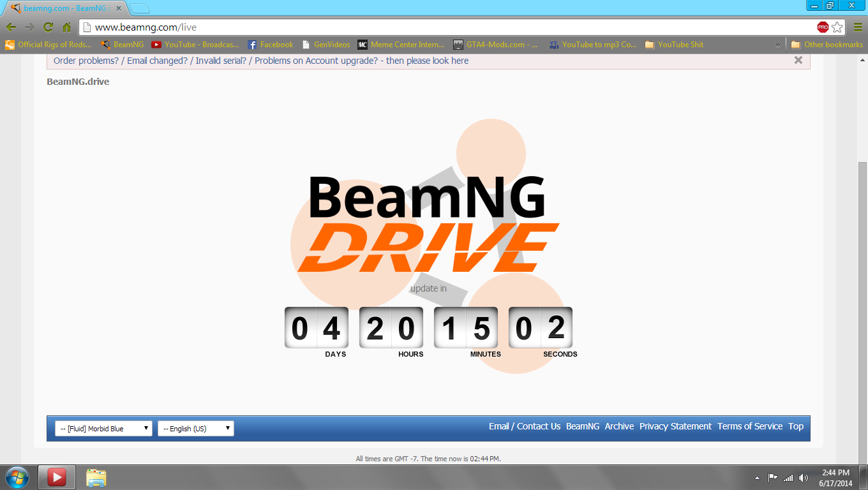Image resolution: width=868 pixels, height=490 pixels.
Task: Open the Archive footer link
Action: (x=620, y=426)
